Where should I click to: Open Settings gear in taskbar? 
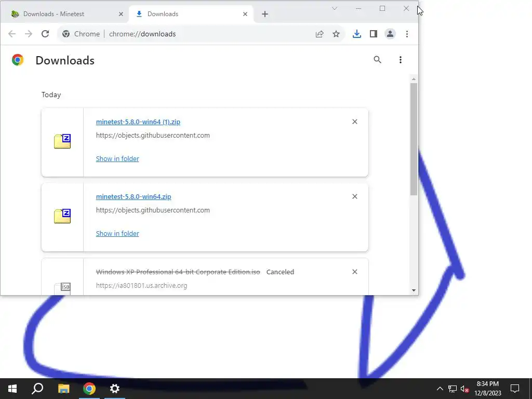click(115, 389)
